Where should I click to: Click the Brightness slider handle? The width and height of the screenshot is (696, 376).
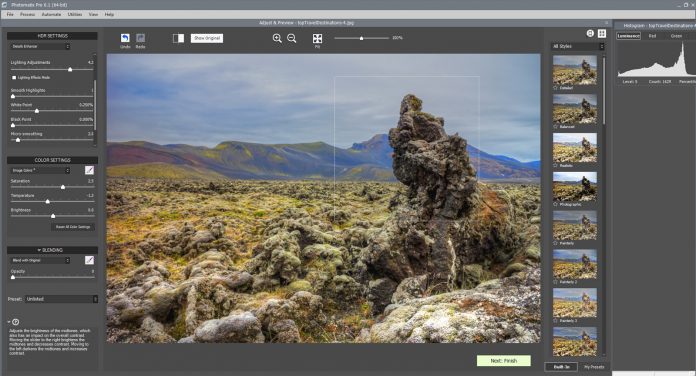53,216
